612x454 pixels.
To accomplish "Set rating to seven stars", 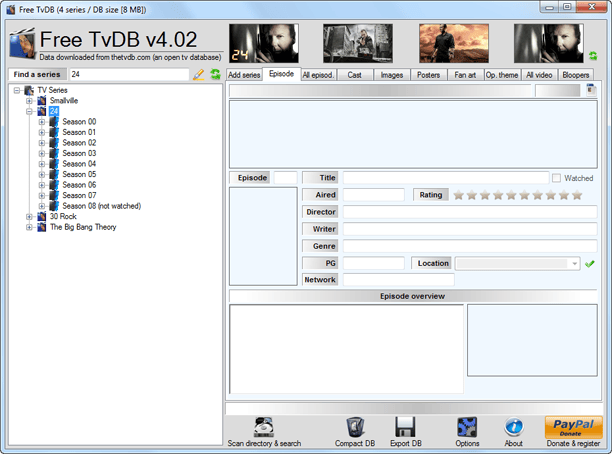I will coord(537,195).
